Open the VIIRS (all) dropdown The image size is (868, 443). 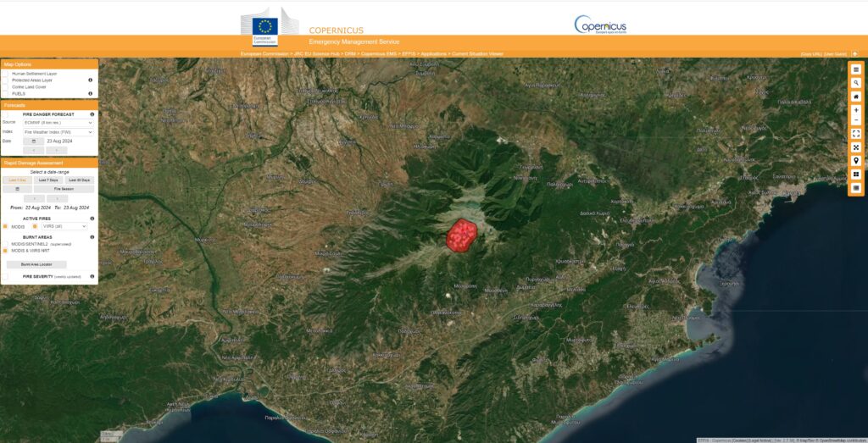tap(64, 226)
